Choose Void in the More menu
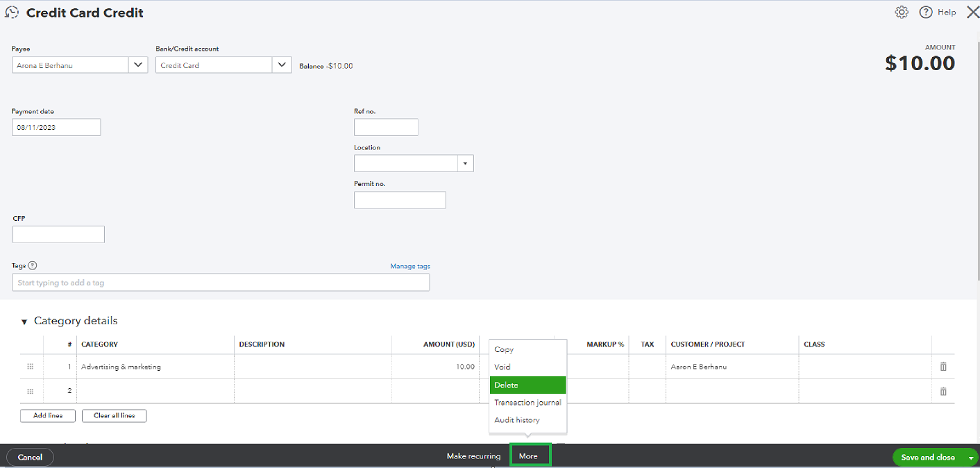The width and height of the screenshot is (980, 468). (502, 367)
